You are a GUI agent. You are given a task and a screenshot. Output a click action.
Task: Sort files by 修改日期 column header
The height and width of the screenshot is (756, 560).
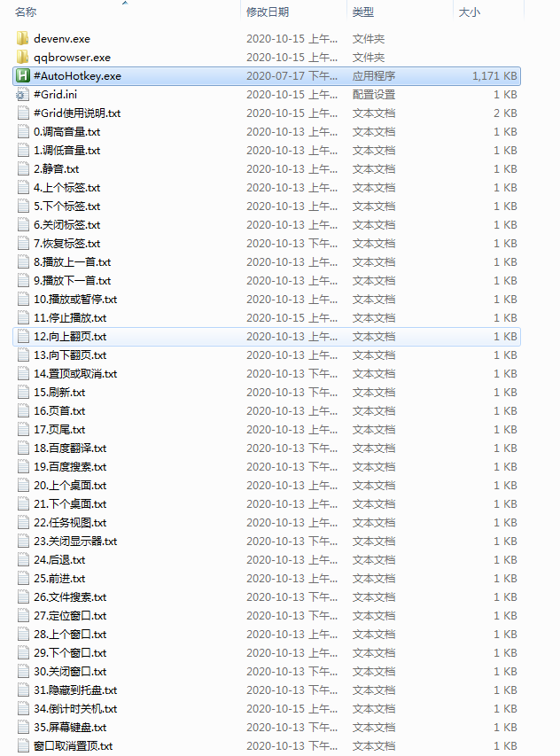(268, 12)
